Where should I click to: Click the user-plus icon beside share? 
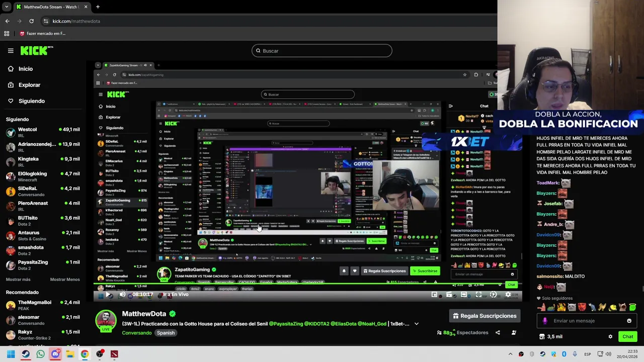pyautogui.click(x=514, y=332)
